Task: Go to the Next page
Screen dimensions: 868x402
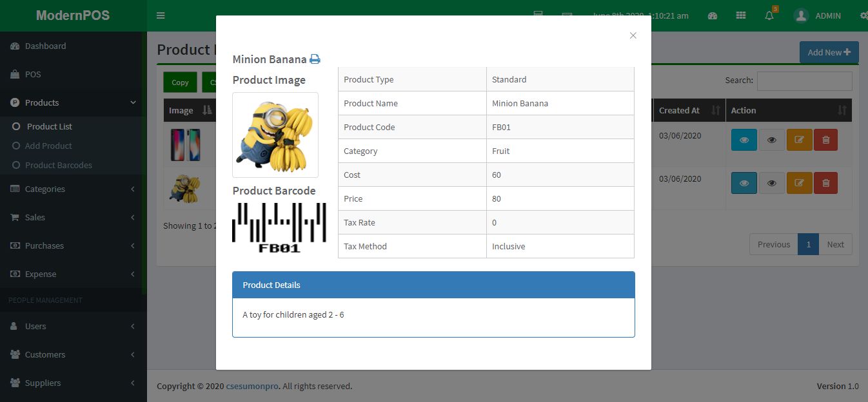Action: coord(836,245)
